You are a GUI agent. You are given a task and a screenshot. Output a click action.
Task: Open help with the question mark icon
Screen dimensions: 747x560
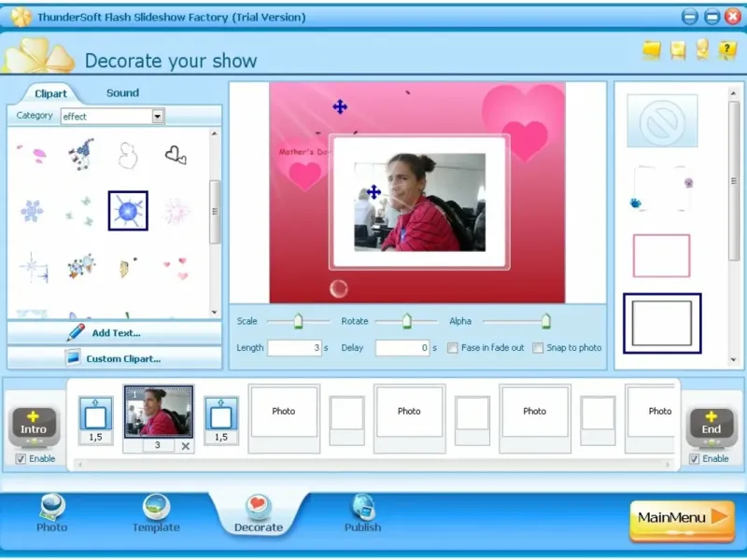pyautogui.click(x=727, y=49)
